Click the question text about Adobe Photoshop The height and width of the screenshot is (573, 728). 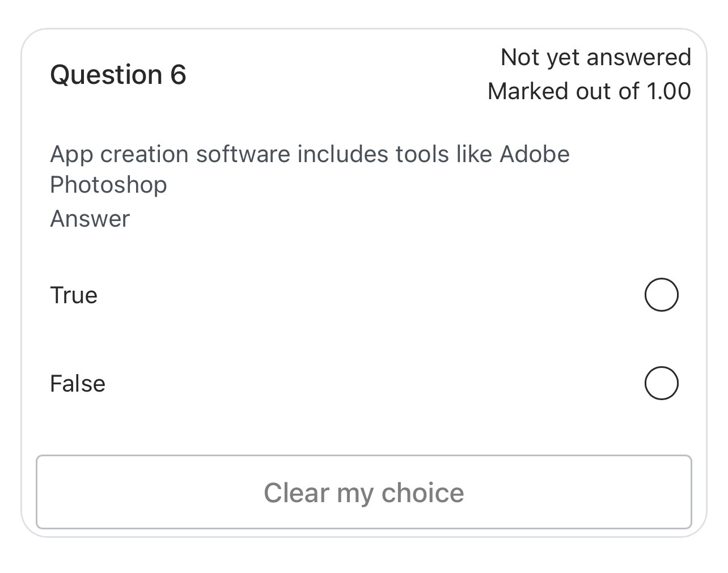(x=310, y=154)
